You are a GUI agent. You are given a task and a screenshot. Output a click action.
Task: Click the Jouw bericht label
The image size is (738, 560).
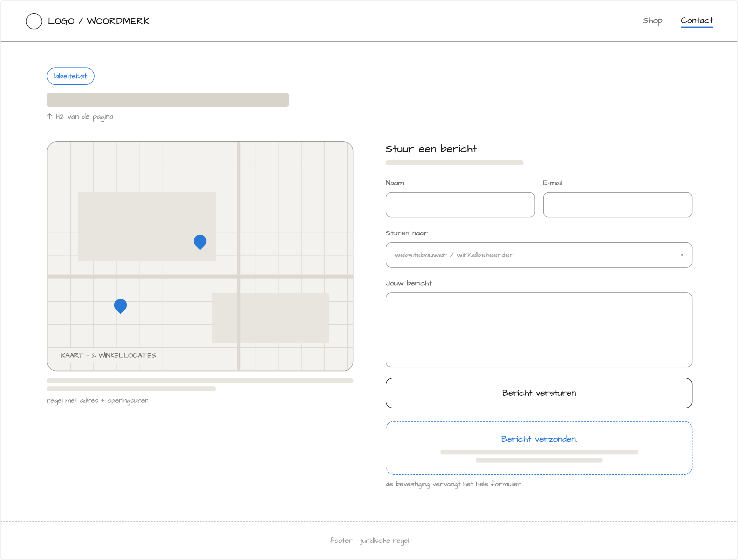(408, 283)
